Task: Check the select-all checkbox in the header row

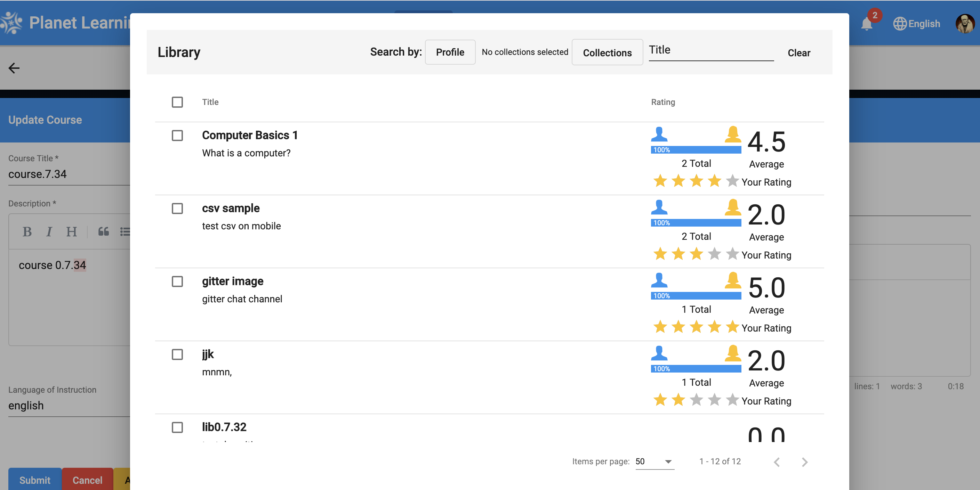Action: coord(177,102)
